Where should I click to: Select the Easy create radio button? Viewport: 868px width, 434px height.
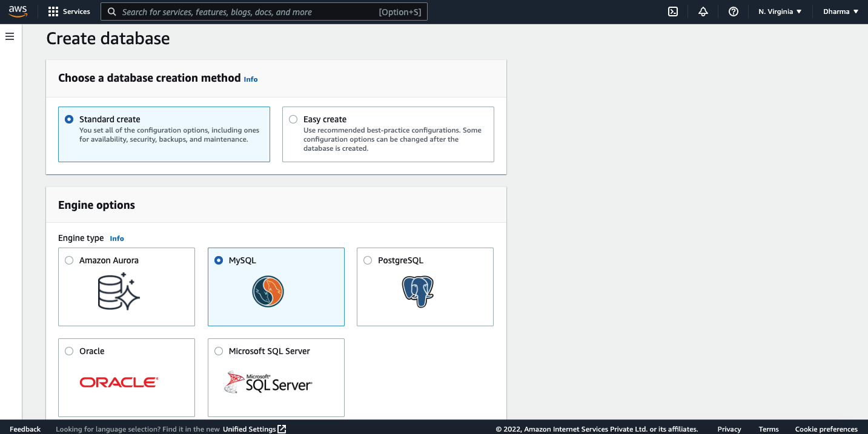coord(293,119)
